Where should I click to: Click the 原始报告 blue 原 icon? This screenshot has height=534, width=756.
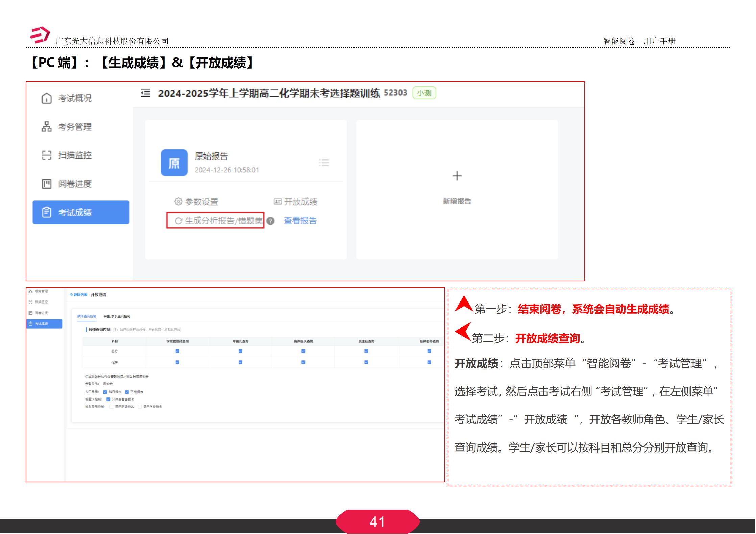pyautogui.click(x=174, y=163)
